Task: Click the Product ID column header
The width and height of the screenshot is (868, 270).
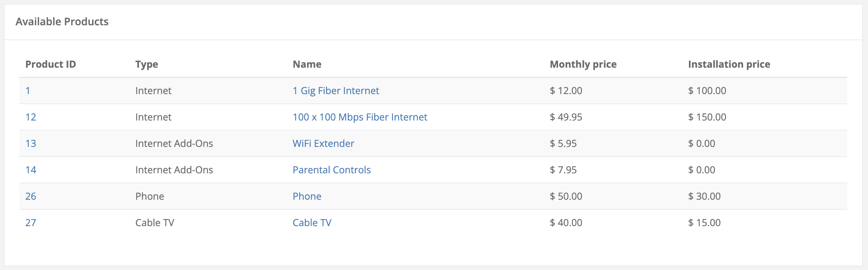Action: [x=51, y=64]
